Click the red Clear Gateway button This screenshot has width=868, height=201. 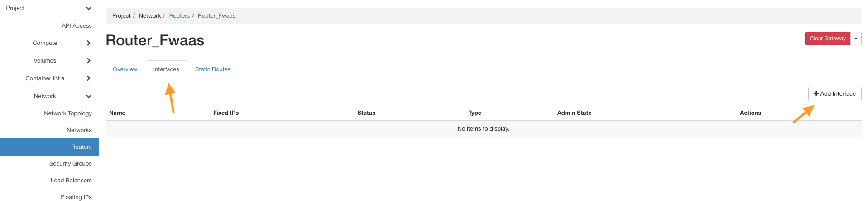pos(827,39)
